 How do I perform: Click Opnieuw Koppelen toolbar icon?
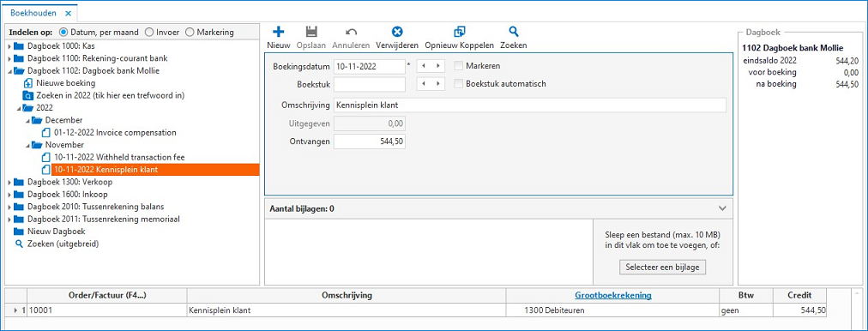(x=459, y=32)
